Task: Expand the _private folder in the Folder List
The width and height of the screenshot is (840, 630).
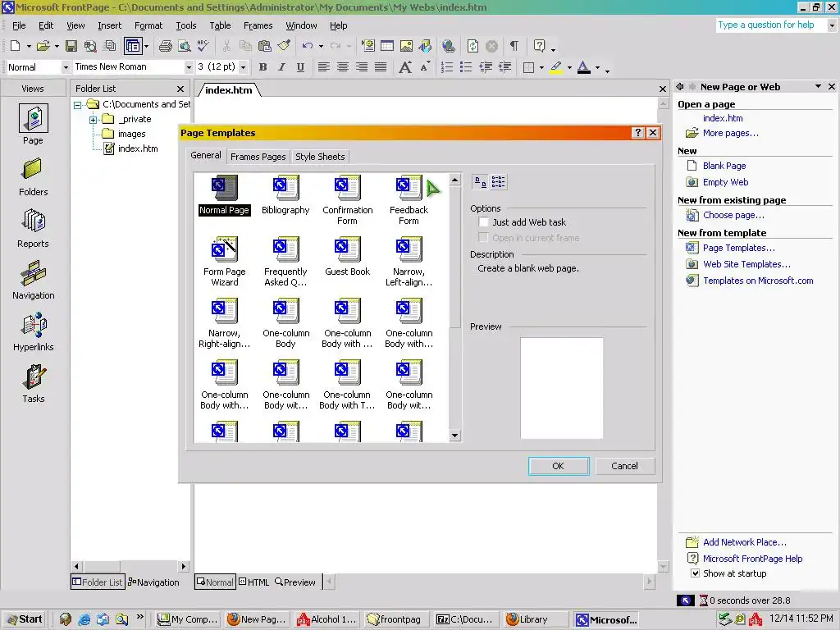Action: tap(93, 120)
